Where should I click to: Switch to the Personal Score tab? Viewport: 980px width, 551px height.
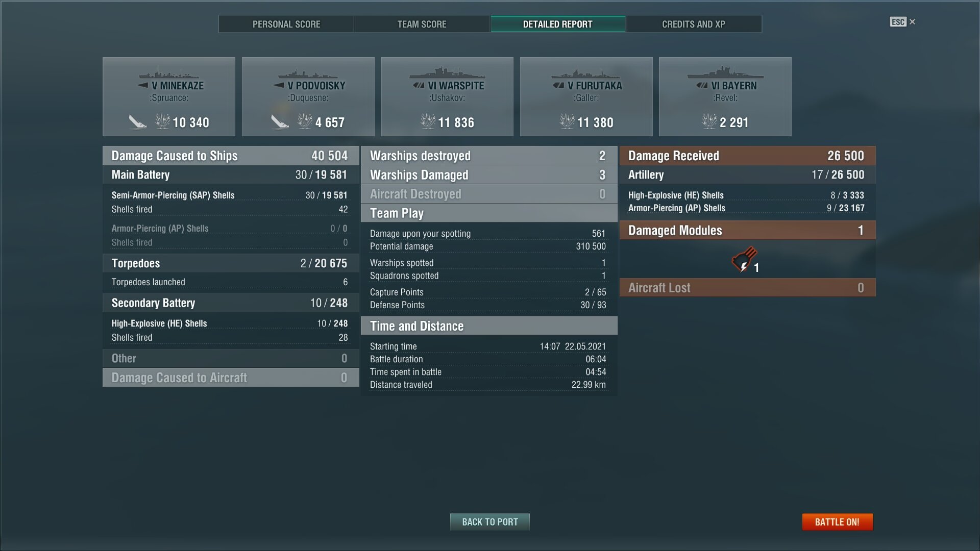click(x=286, y=24)
